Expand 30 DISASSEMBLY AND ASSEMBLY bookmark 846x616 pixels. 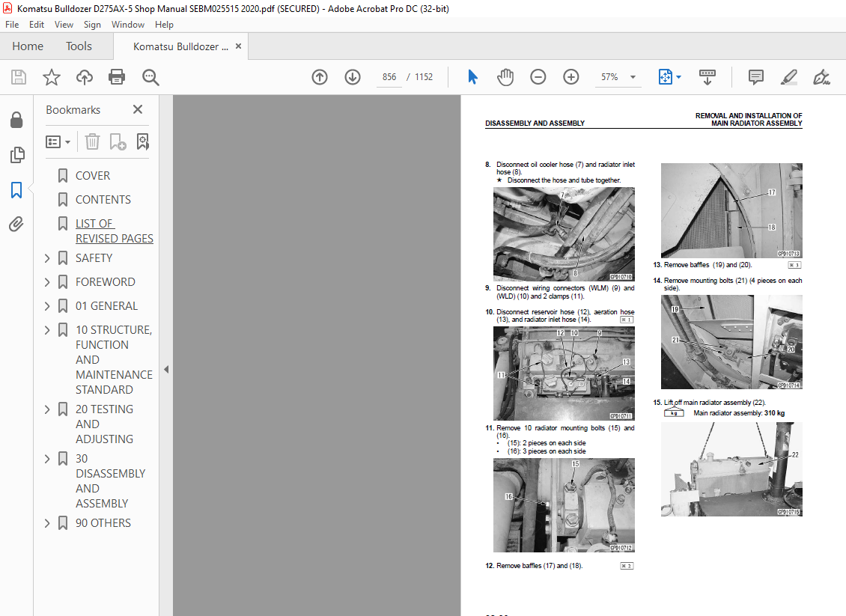click(x=47, y=459)
